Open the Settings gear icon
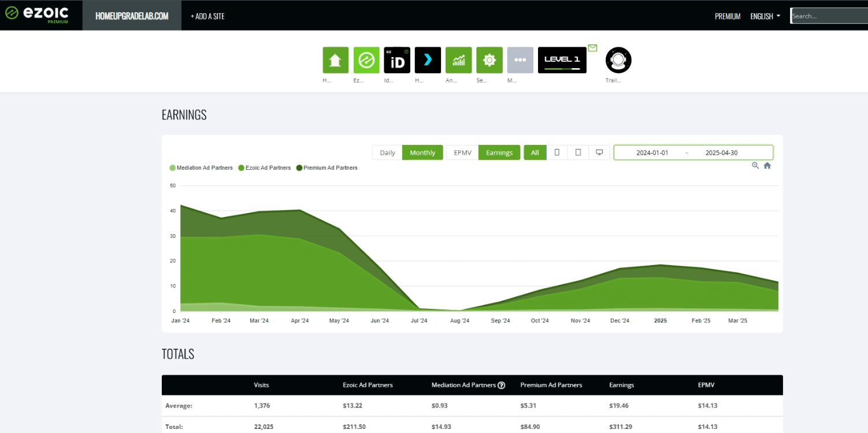The image size is (868, 433). [489, 60]
